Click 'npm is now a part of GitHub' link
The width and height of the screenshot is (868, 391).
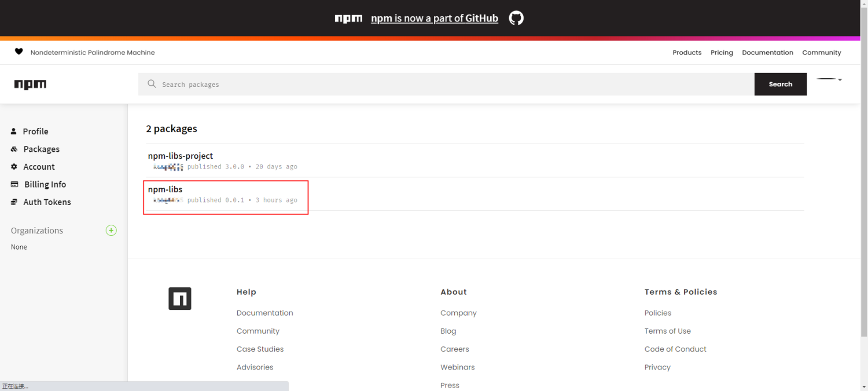pyautogui.click(x=435, y=19)
